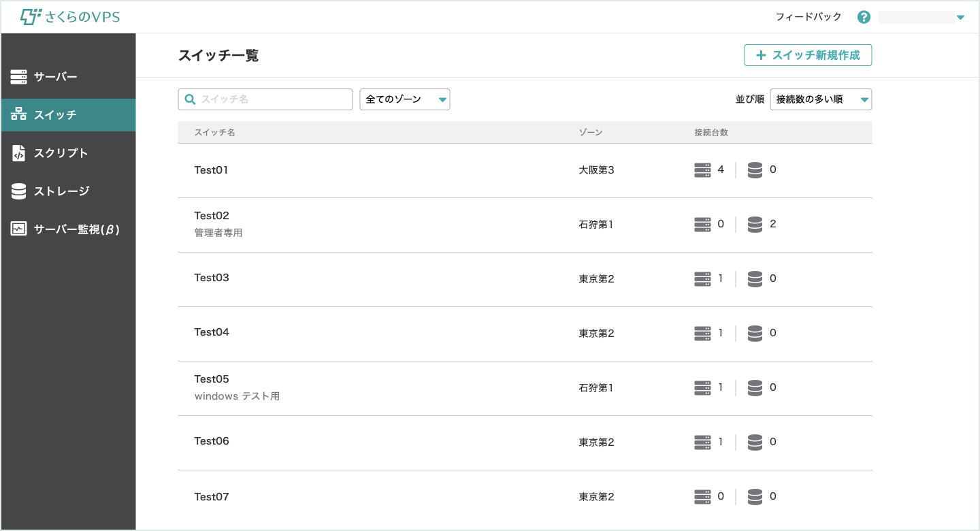Click the server count icon for Test01

(x=702, y=170)
